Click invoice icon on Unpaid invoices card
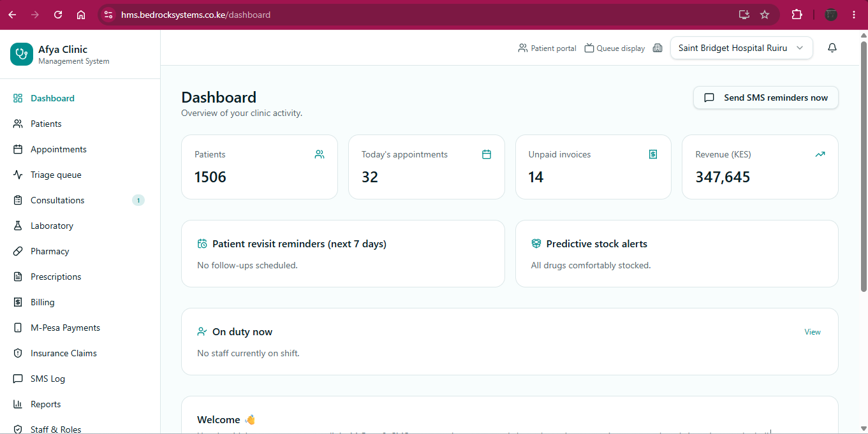 (x=653, y=154)
